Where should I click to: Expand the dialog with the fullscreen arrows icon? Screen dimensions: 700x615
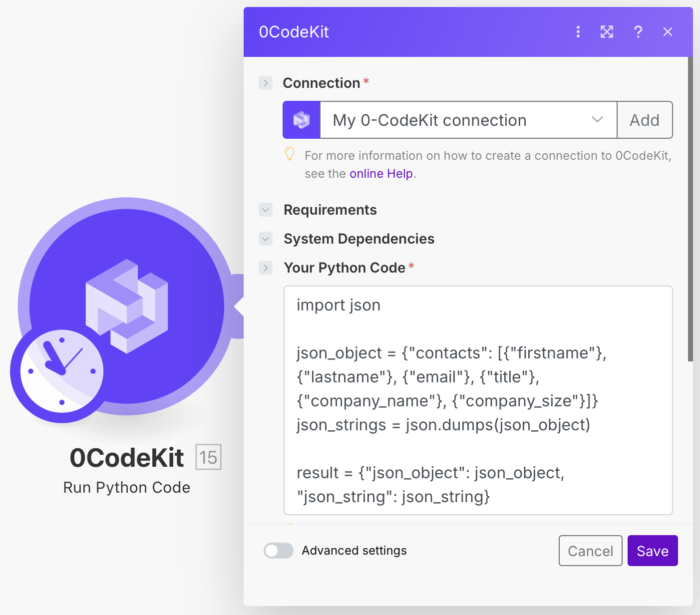pos(607,32)
